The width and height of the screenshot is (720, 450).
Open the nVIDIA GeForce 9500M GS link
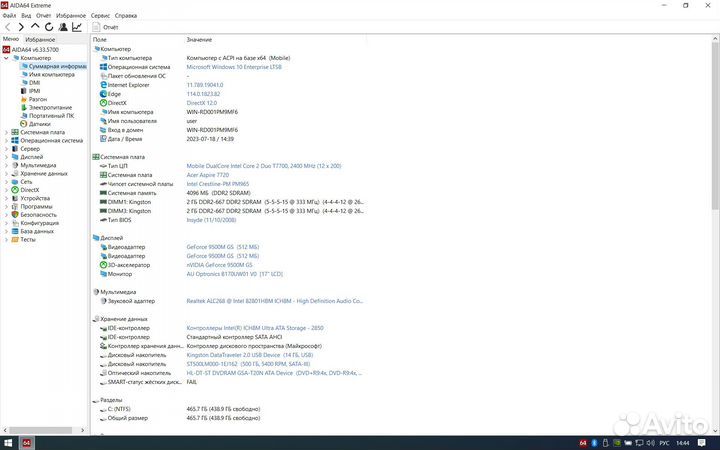pyautogui.click(x=219, y=265)
